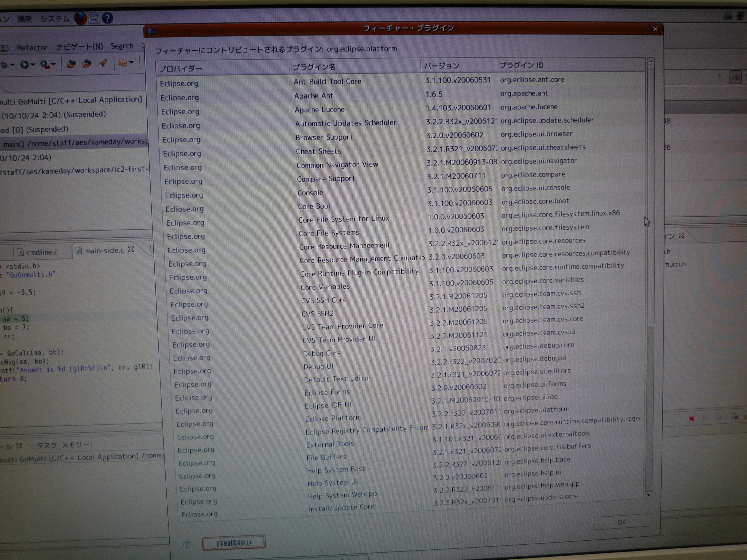Select the Browser Support plugin row
747x560 pixels.
402,137
